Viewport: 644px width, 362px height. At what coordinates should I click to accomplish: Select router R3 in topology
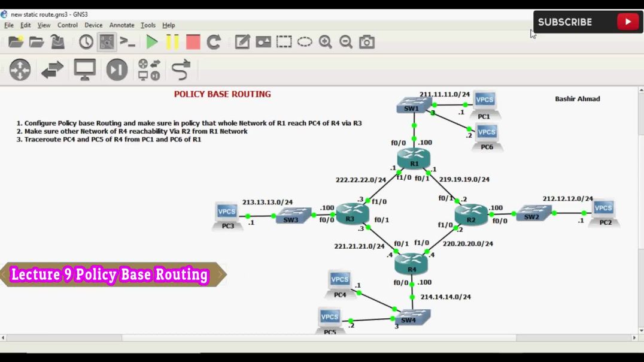click(353, 213)
